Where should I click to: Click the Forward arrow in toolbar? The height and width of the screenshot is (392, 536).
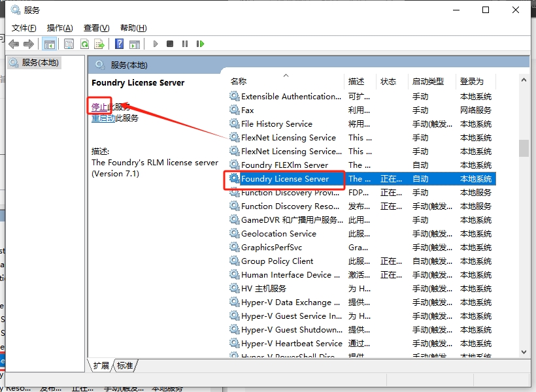pyautogui.click(x=28, y=44)
